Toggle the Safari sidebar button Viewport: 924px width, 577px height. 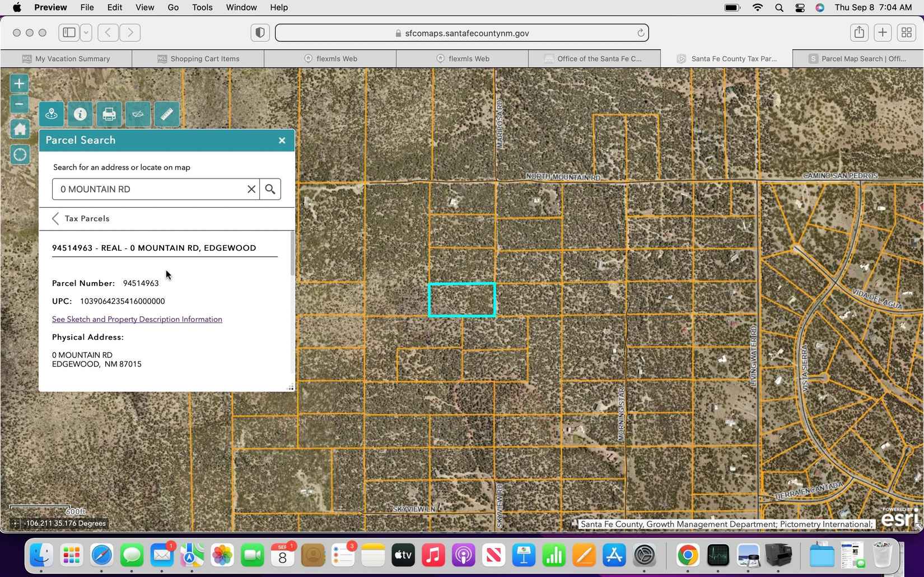click(69, 32)
